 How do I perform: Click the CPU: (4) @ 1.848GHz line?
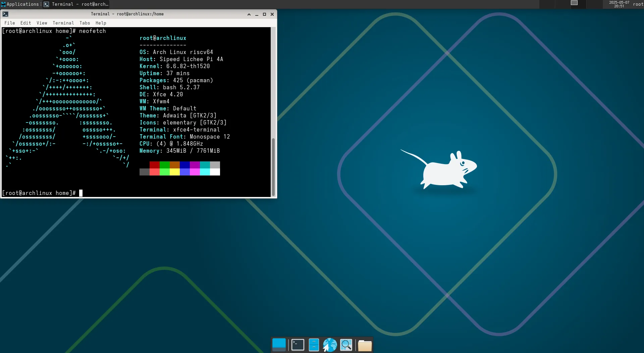coord(171,144)
